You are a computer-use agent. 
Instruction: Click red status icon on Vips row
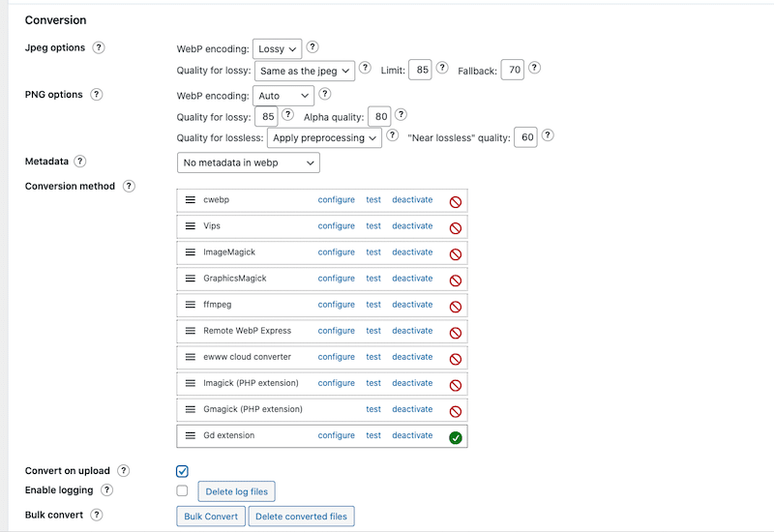coord(456,228)
